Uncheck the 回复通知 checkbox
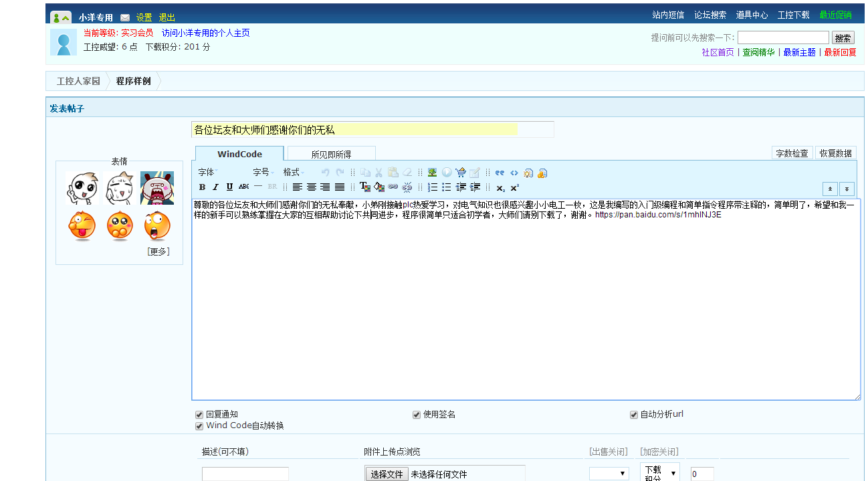868x481 pixels. tap(199, 415)
